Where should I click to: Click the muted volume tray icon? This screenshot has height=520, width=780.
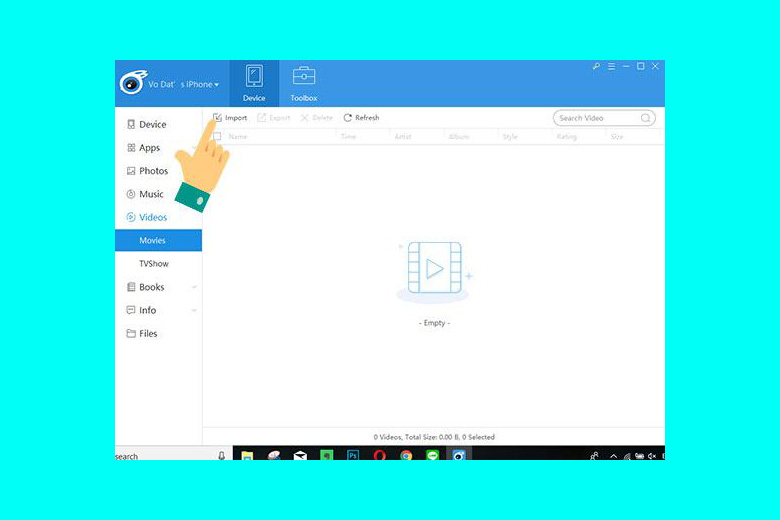coord(652,456)
